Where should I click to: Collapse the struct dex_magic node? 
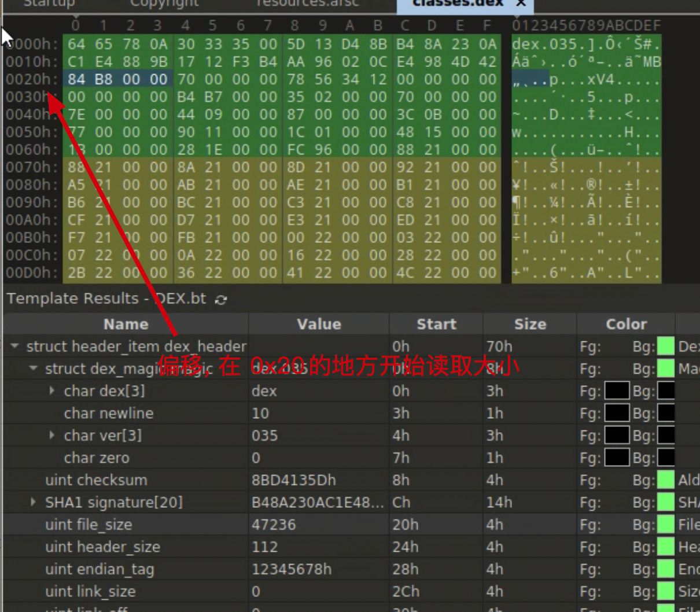[33, 368]
